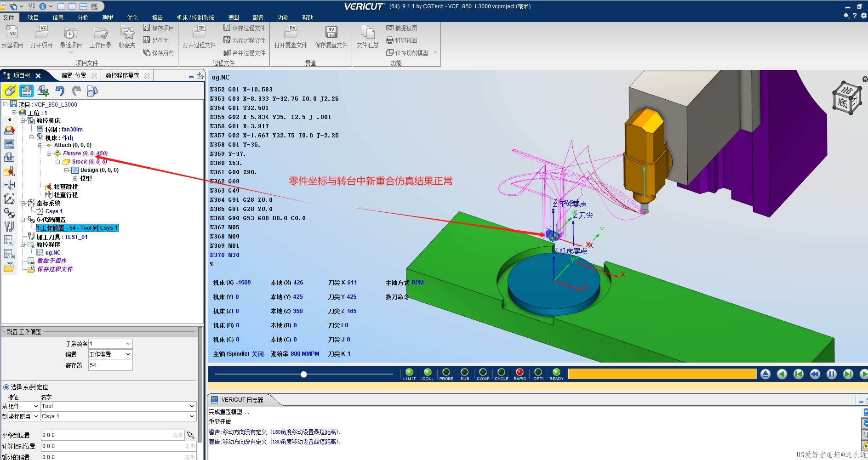Click the 另存为 button
868x460 pixels.
coord(156,40)
